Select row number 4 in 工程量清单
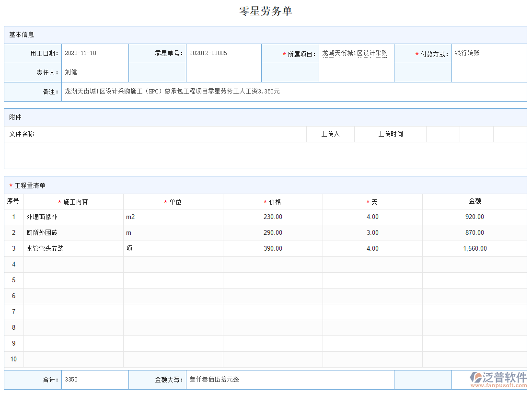This screenshot has height=393, width=532. [14, 265]
